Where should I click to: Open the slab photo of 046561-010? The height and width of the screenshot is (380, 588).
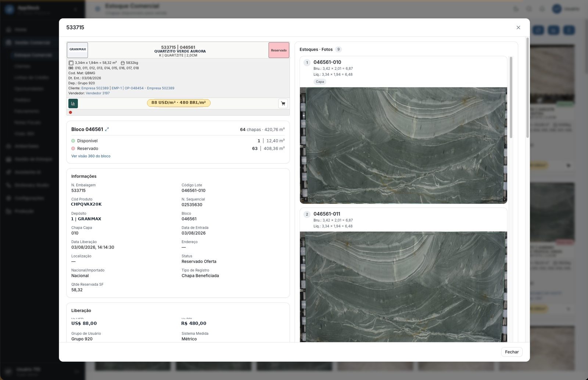click(404, 145)
